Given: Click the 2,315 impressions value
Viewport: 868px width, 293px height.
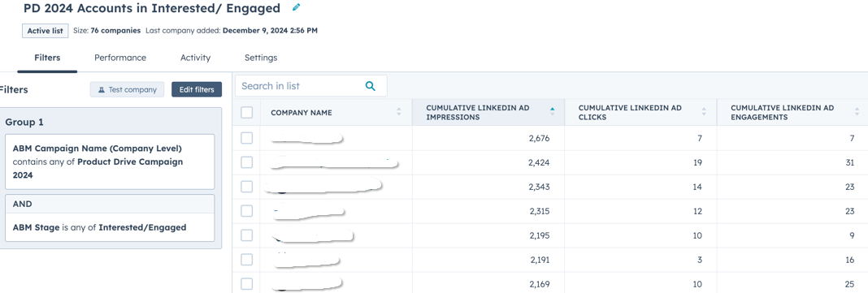Looking at the screenshot, I should 539,211.
